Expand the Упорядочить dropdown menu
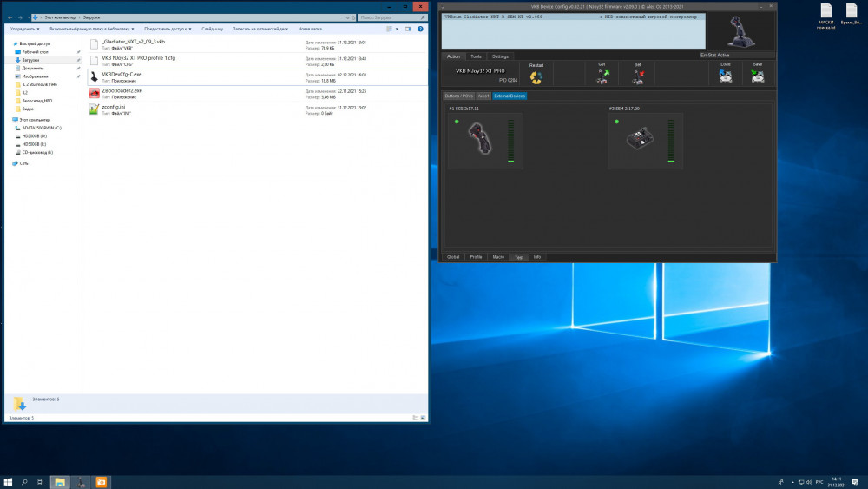 tap(23, 29)
